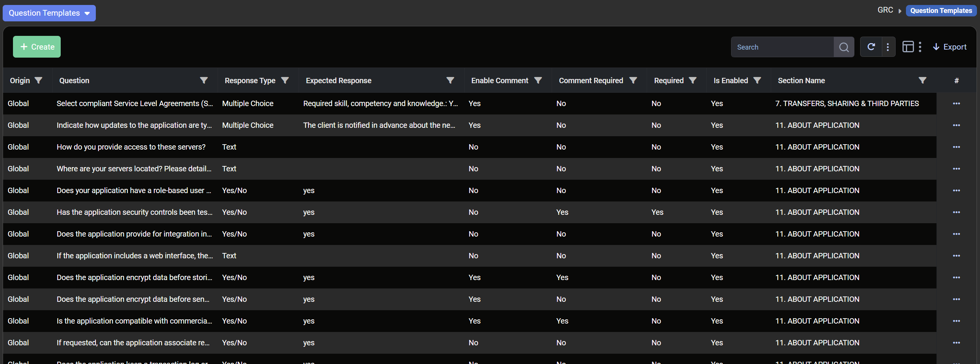
Task: Open row actions for 'How do you provide access' row
Action: [956, 147]
